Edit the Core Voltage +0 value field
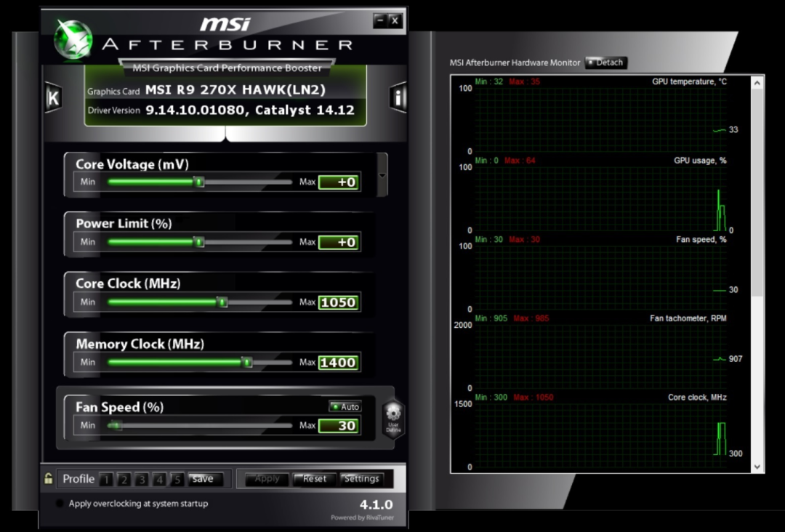 (x=339, y=182)
